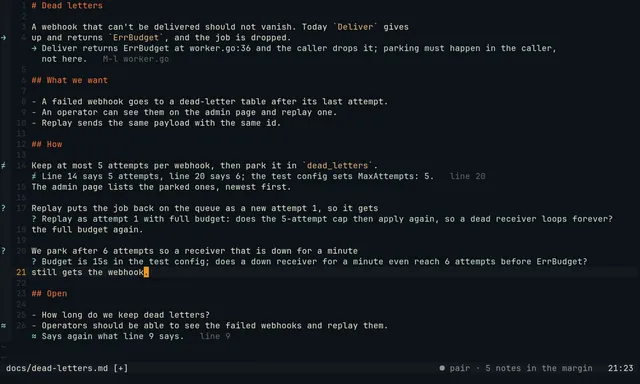Click the question mark marker beside line 20
This screenshot has height=384, width=640.
click(x=3, y=251)
